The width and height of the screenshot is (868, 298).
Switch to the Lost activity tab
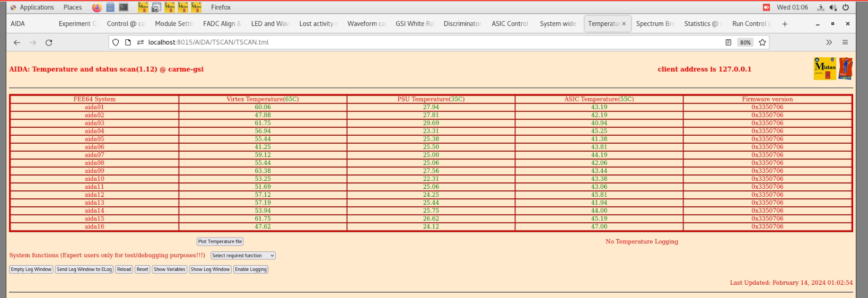318,24
